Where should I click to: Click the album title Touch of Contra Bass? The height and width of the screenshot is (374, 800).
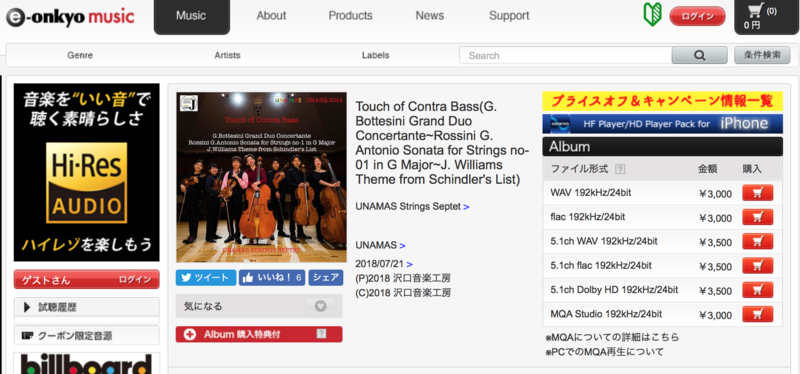pos(442,143)
